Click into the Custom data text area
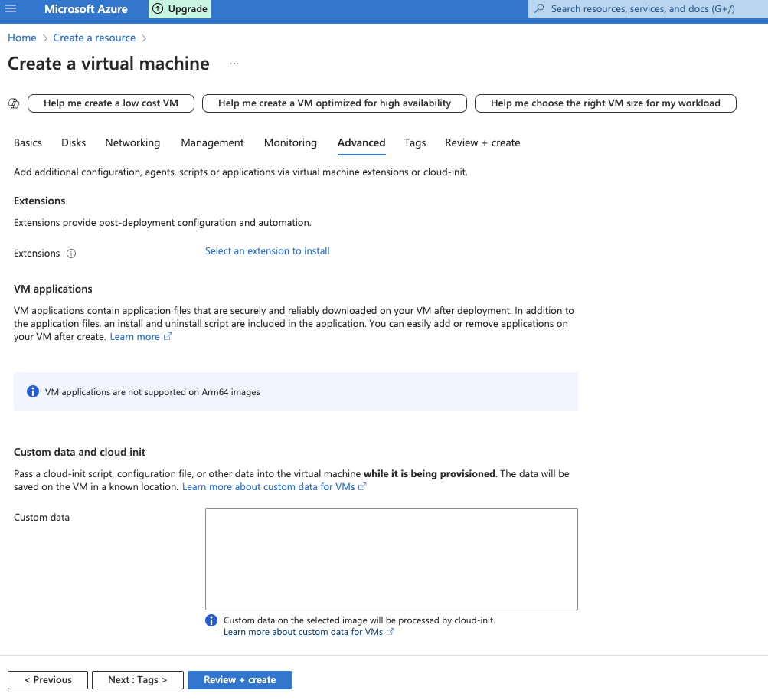 391,559
